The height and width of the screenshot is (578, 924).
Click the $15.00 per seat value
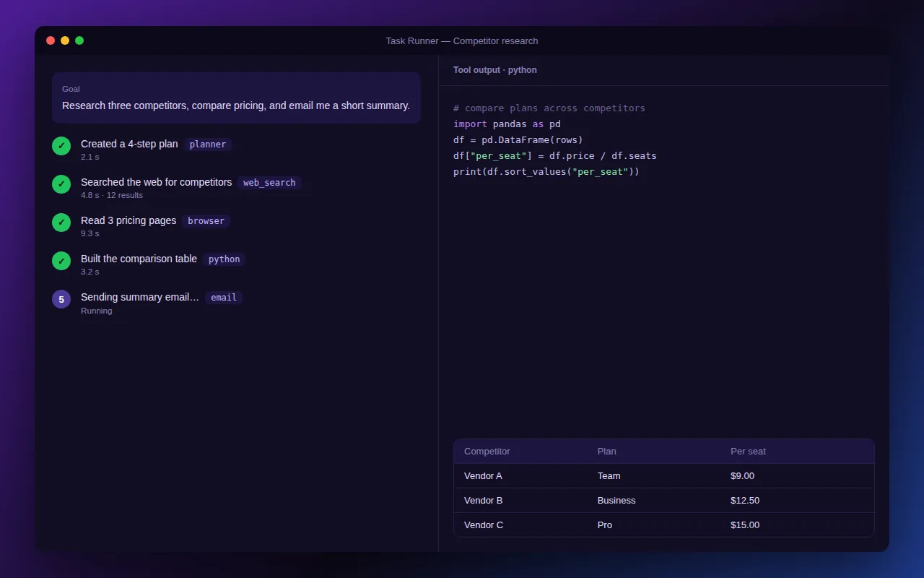(x=745, y=525)
